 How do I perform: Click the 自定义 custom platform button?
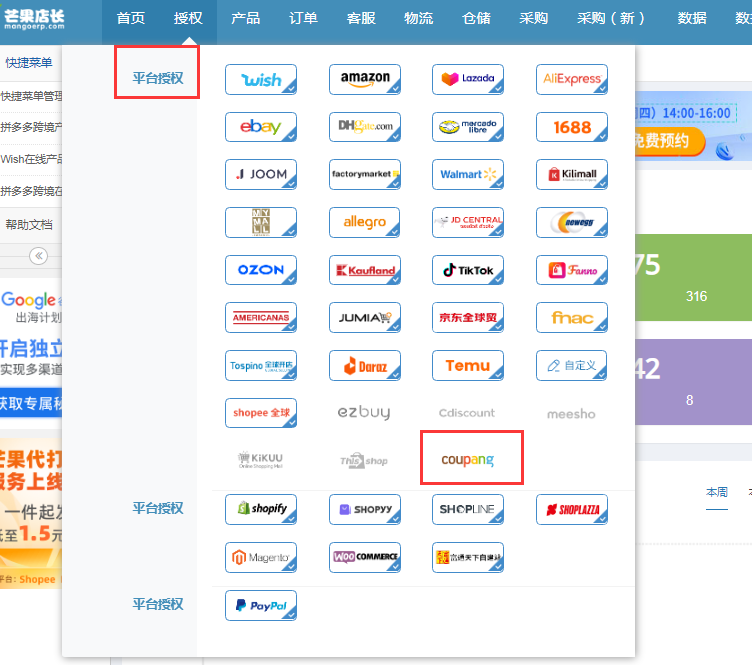coord(572,365)
